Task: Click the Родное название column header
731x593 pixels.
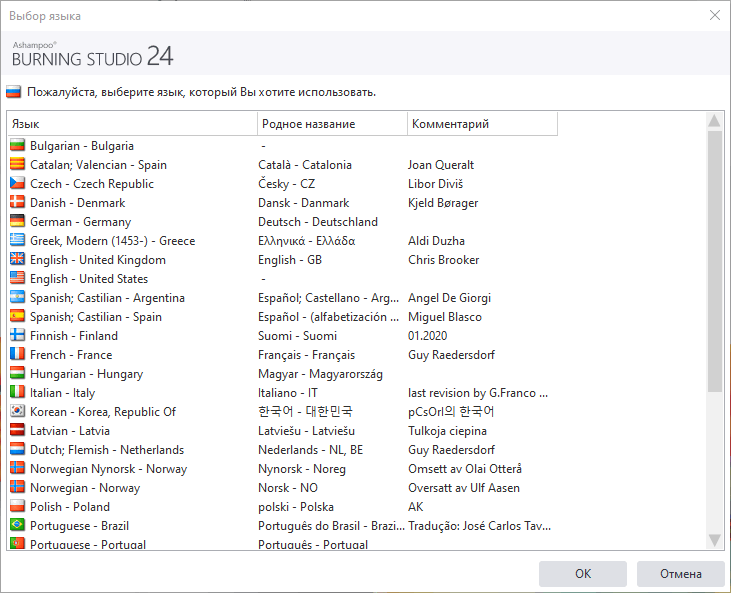Action: coord(332,124)
